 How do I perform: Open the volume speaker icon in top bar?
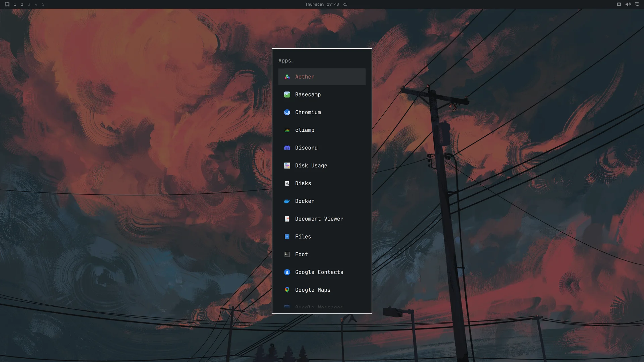point(628,4)
